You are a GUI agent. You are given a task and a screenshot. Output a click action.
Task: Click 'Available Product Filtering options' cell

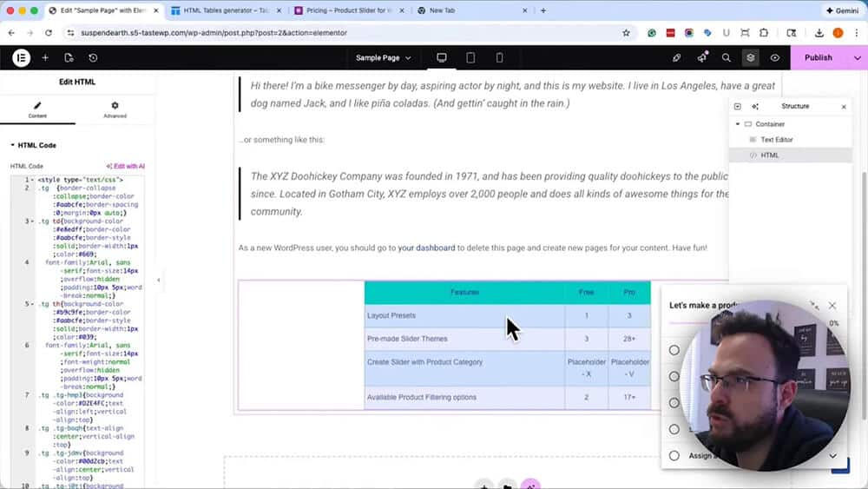[x=464, y=398]
